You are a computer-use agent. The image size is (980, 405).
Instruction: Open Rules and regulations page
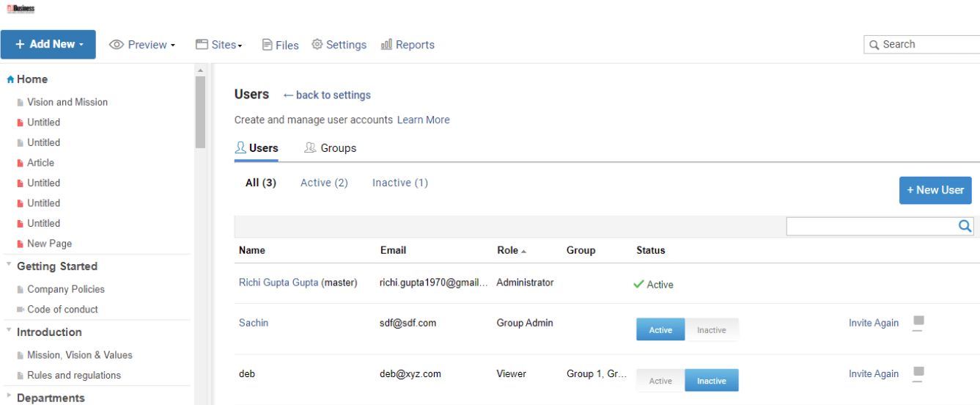tap(74, 376)
